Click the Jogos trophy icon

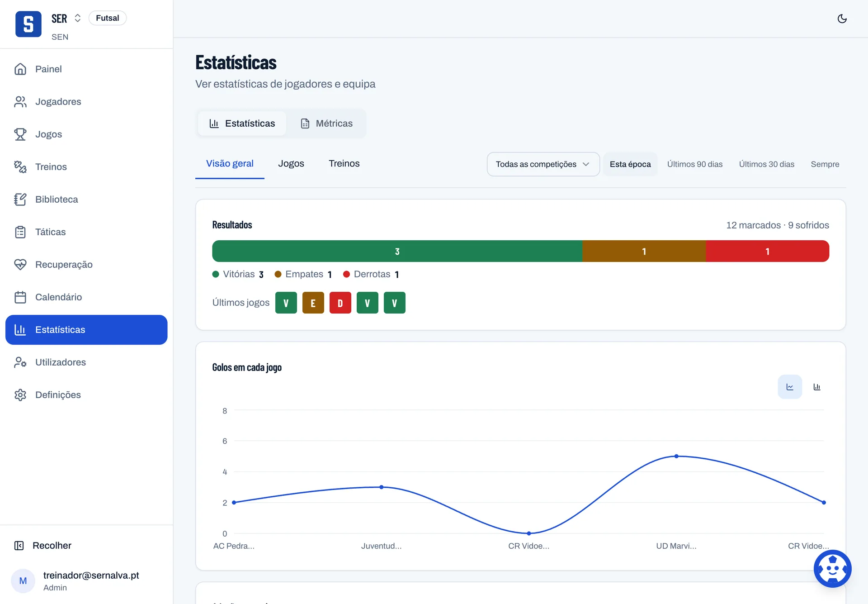pos(20,134)
